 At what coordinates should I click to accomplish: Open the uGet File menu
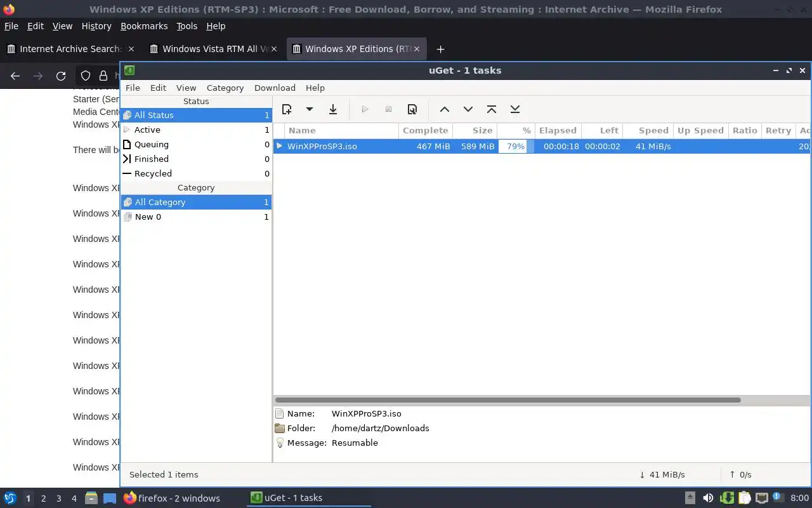coord(133,88)
